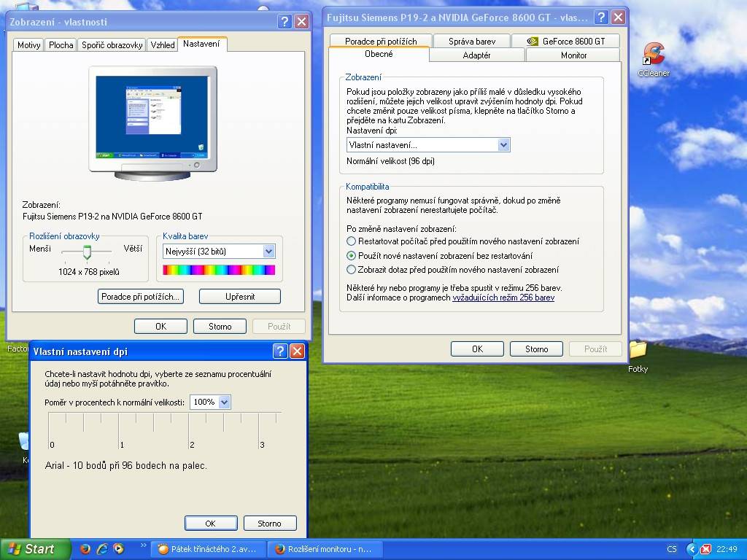
Task: Open the CCleaner desktop shortcut
Action: pyautogui.click(x=654, y=59)
